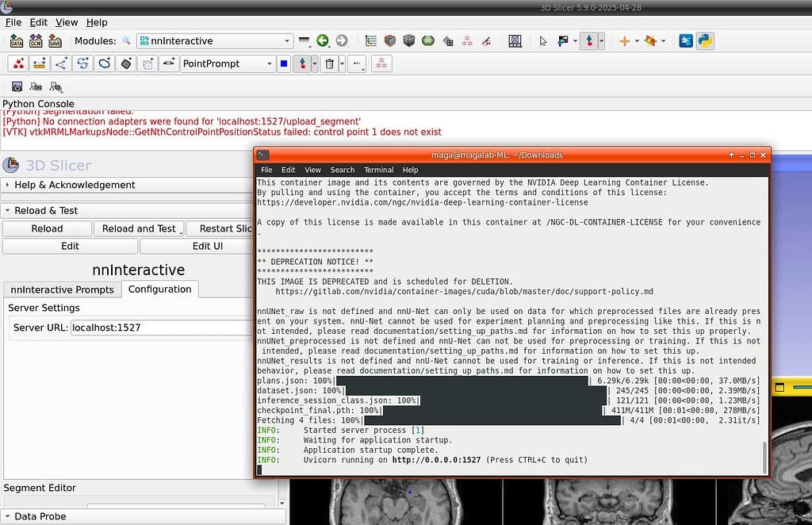Select the point fiducial markup tool
812x525 pixels.
pyautogui.click(x=17, y=63)
